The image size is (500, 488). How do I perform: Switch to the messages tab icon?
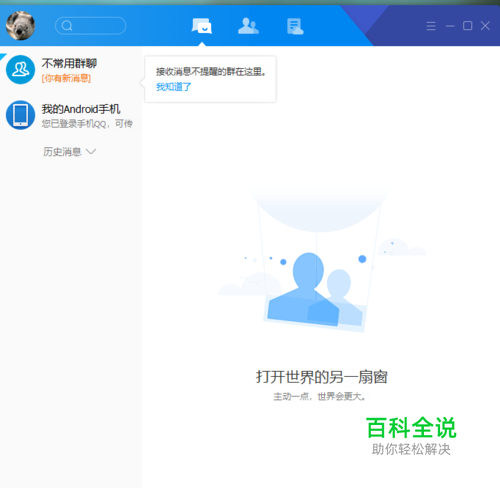[202, 26]
